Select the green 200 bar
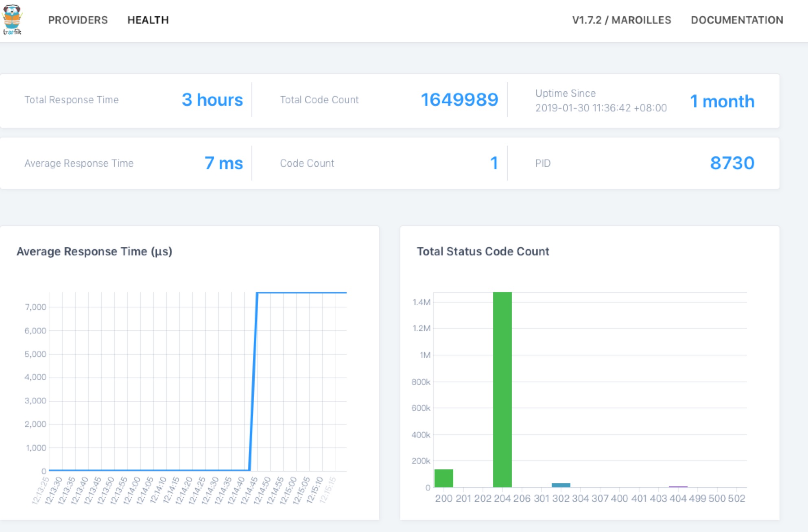 point(445,478)
